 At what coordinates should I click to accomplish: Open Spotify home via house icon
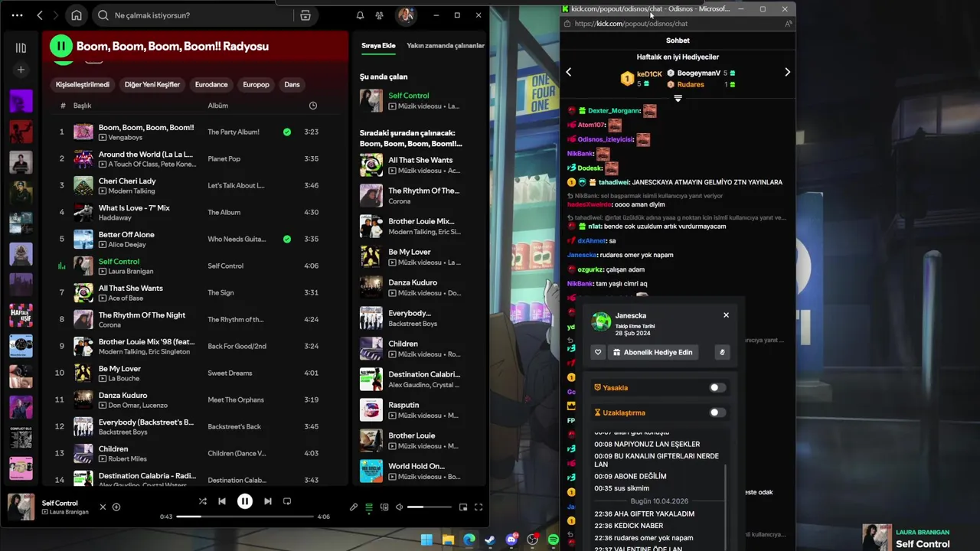77,15
